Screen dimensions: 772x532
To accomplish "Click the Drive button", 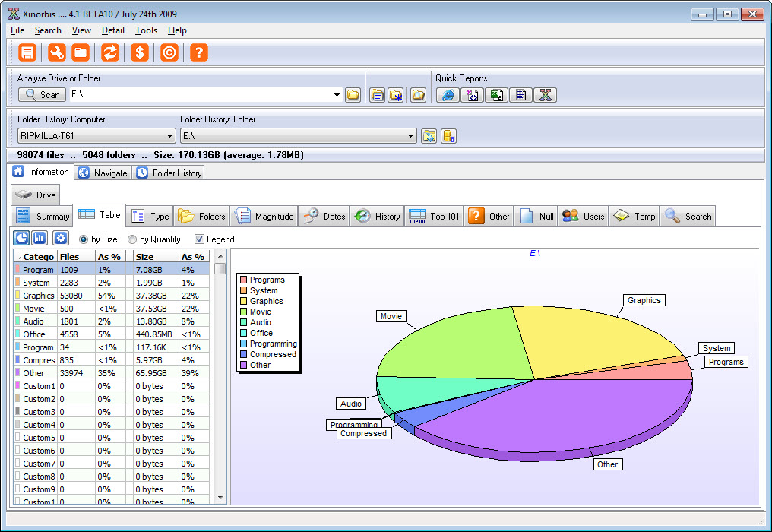I will coord(36,195).
